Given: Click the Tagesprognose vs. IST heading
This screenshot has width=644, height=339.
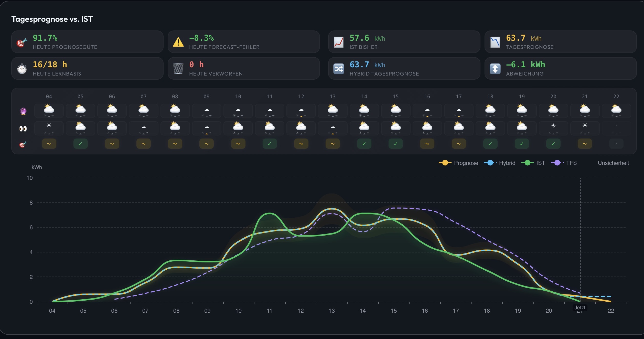Looking at the screenshot, I should (52, 19).
